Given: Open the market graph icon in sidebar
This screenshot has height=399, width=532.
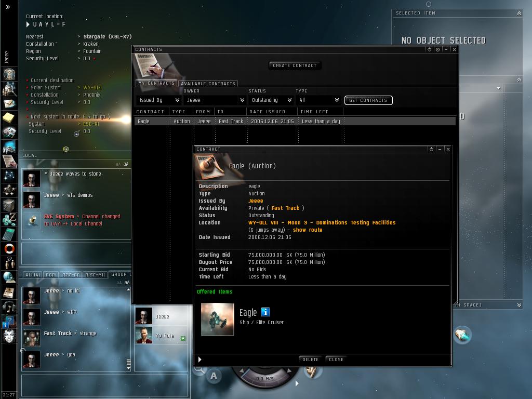Looking at the screenshot, I should pyautogui.click(x=9, y=147).
